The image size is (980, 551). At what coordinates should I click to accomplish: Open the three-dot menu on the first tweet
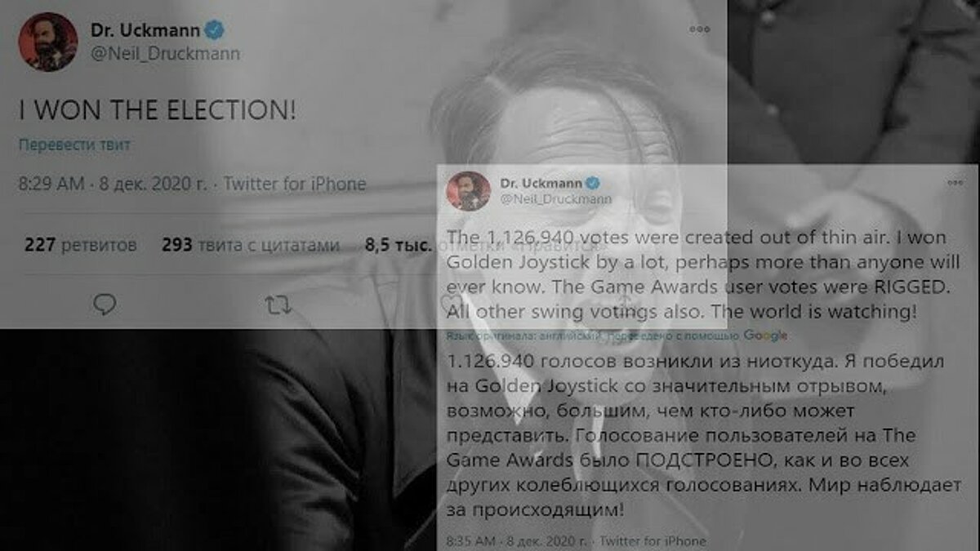pos(699,29)
